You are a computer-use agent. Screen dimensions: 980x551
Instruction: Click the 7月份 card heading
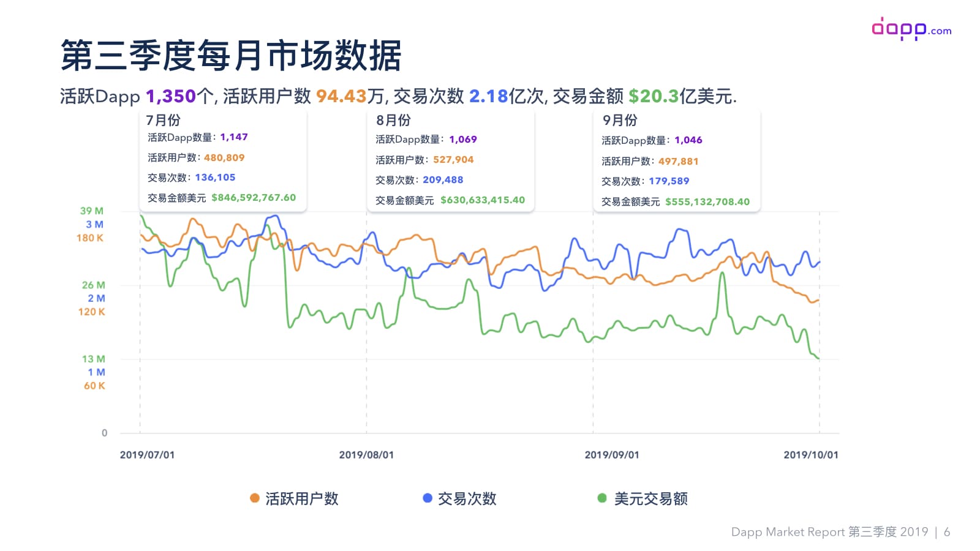(x=163, y=120)
